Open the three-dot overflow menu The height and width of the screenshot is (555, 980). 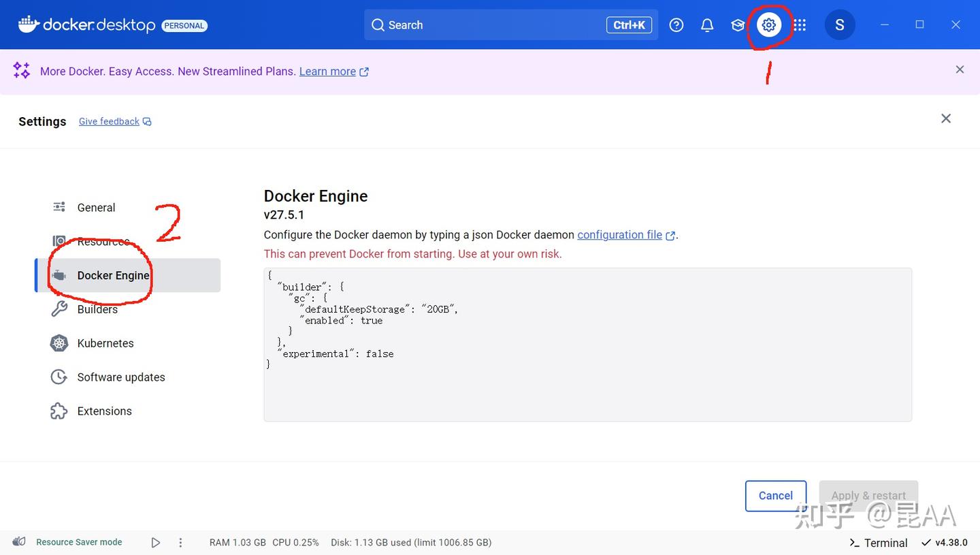click(180, 542)
